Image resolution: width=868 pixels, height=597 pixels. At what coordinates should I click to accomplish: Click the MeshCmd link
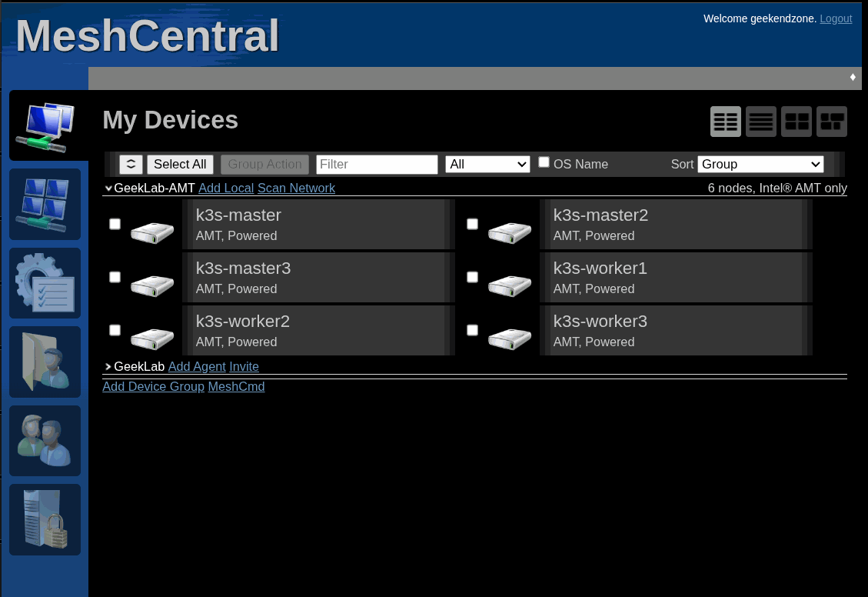coord(236,386)
